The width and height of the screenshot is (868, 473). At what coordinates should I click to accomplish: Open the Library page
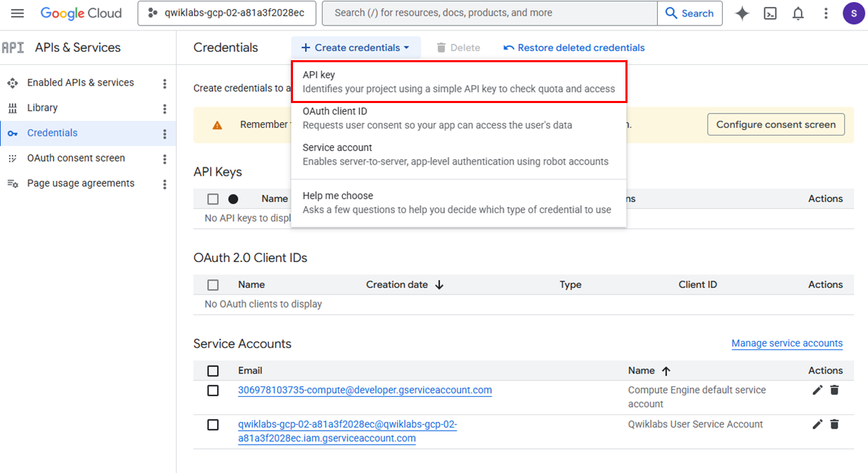(x=42, y=108)
